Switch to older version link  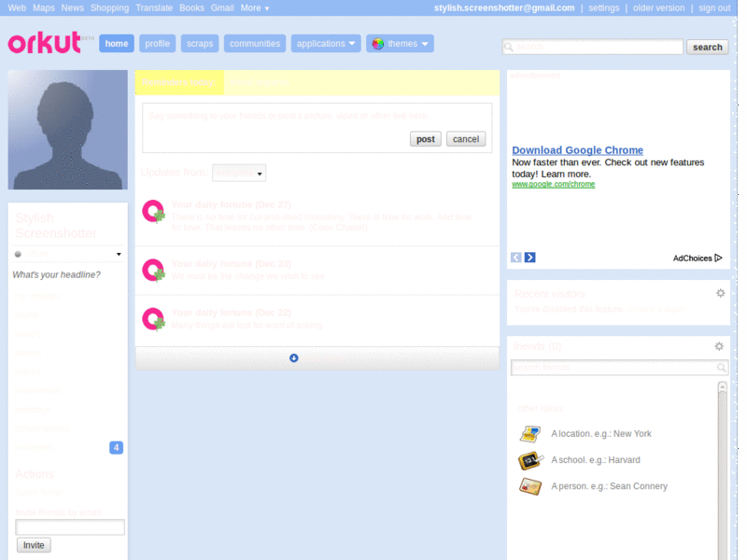pos(658,8)
